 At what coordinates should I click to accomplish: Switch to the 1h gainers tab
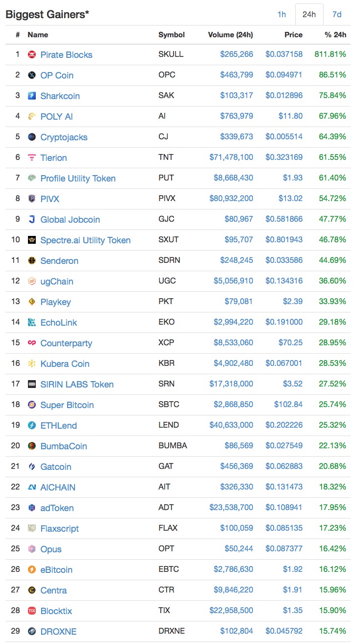tap(281, 14)
